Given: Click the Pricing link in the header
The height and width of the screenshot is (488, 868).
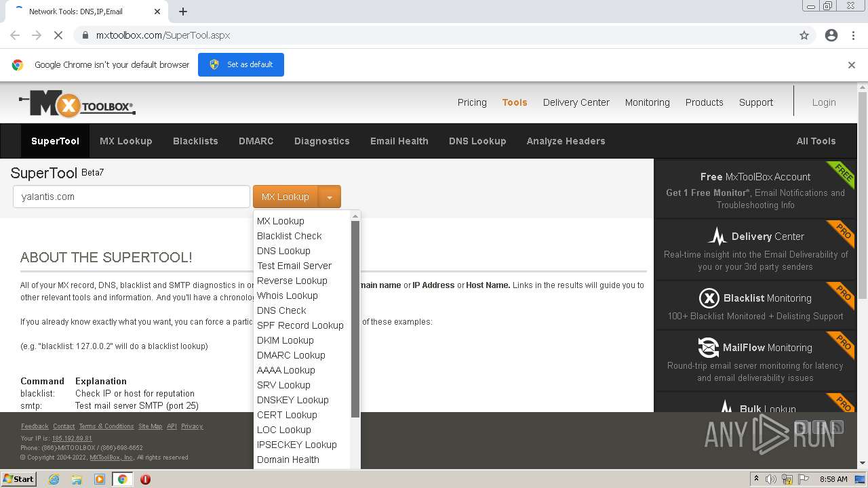Looking at the screenshot, I should (x=472, y=102).
